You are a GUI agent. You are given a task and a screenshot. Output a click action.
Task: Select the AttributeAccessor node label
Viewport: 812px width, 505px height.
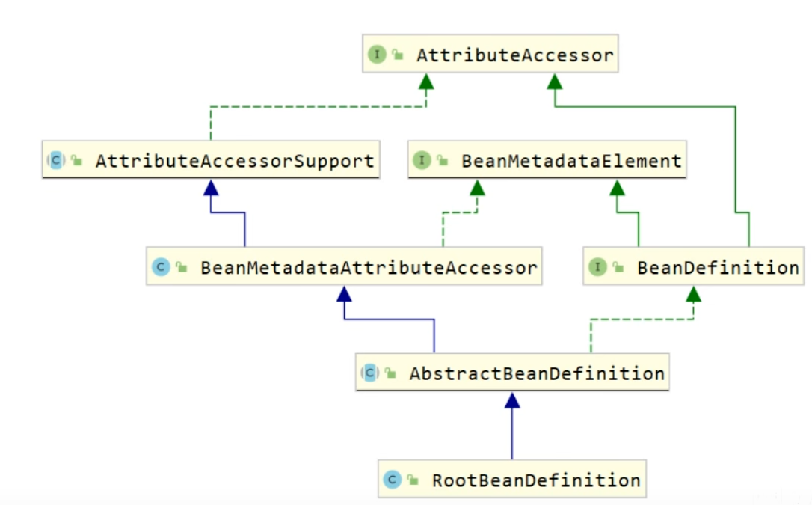click(x=515, y=55)
